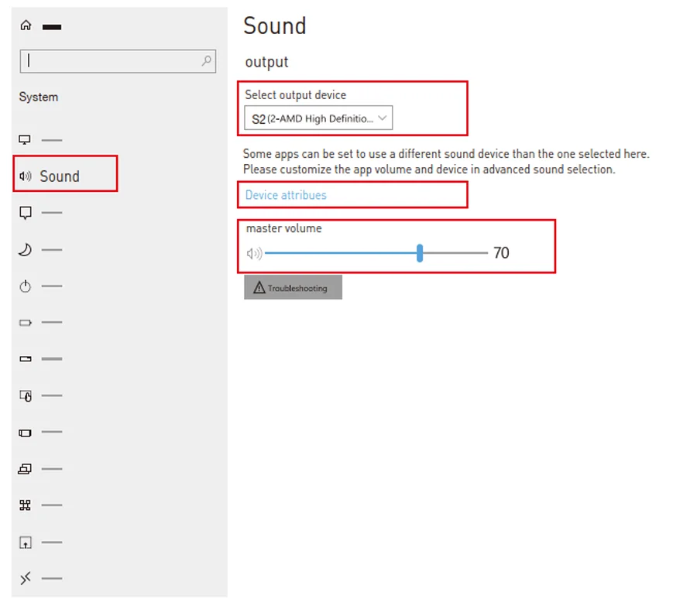Mute sound using the master volume speaker icon
This screenshot has width=697, height=616.
pos(254,253)
